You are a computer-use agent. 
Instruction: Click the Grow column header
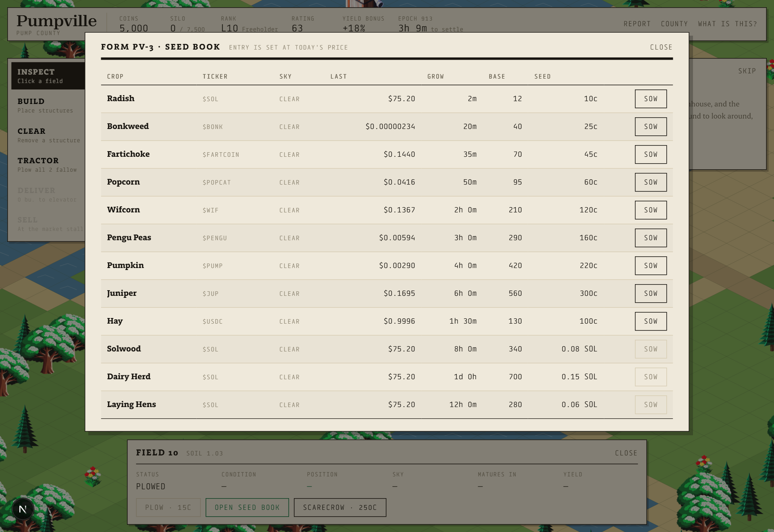click(435, 77)
